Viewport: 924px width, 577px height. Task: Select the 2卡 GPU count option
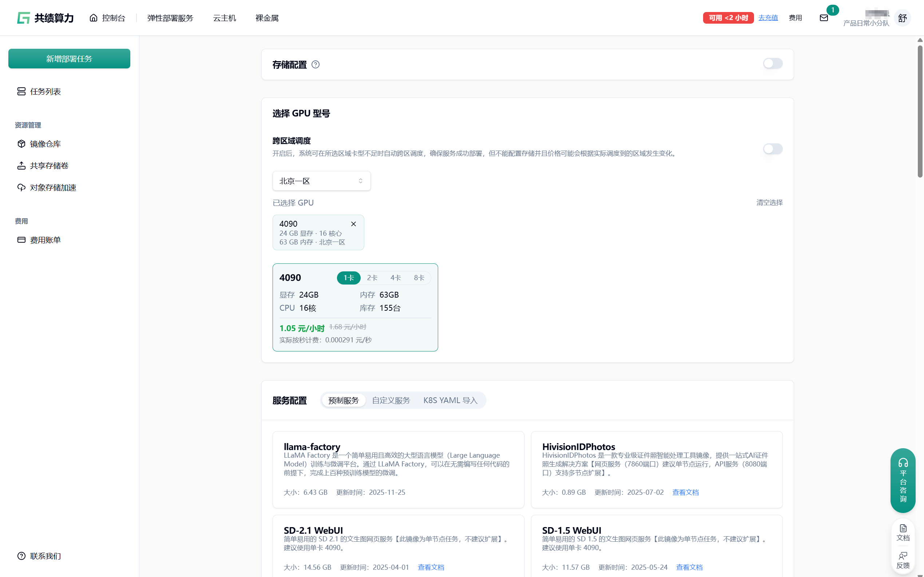point(372,278)
